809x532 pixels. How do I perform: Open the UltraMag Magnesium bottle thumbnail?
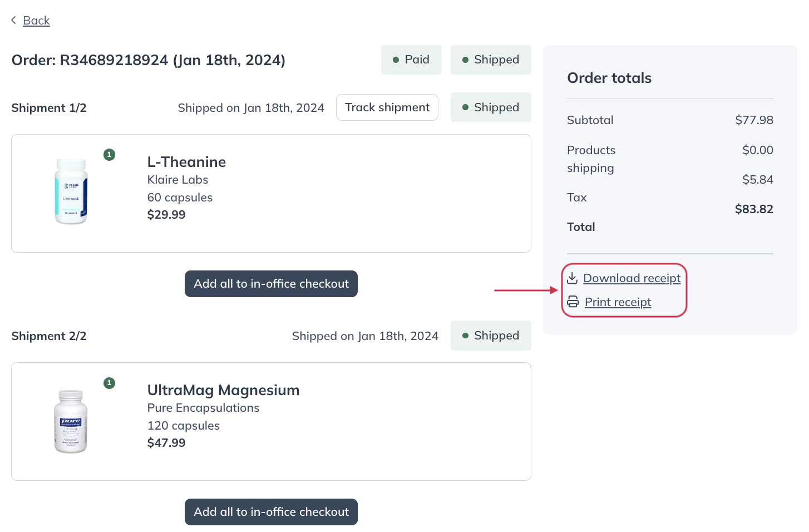(x=71, y=421)
